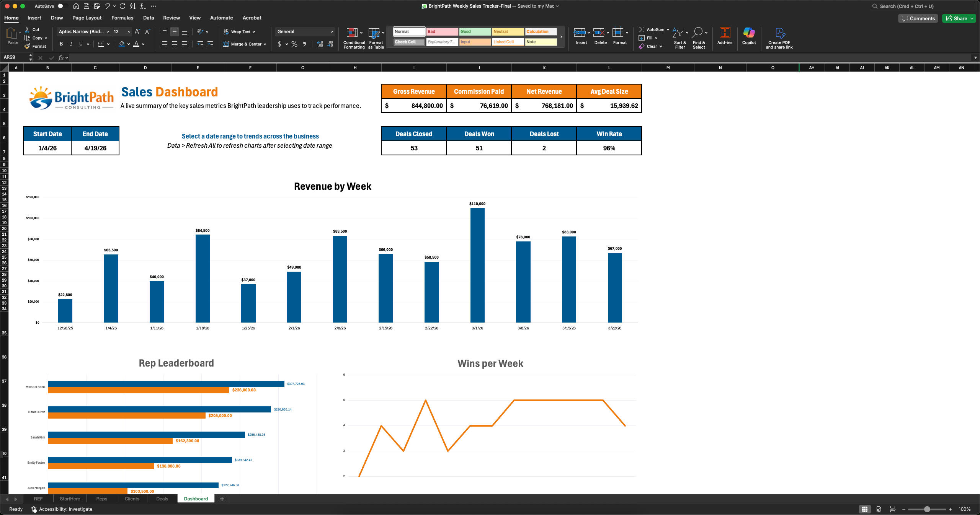The height and width of the screenshot is (515, 980).
Task: Open the Formulas ribbon tab
Action: [x=122, y=18]
